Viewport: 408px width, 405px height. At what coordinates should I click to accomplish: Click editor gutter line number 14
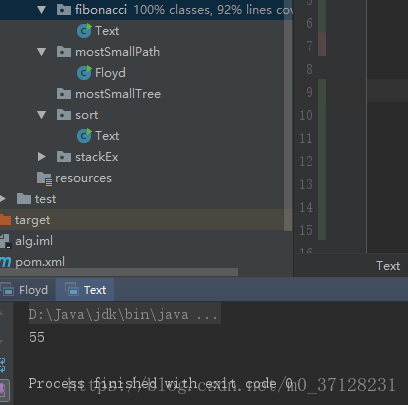pyautogui.click(x=306, y=207)
